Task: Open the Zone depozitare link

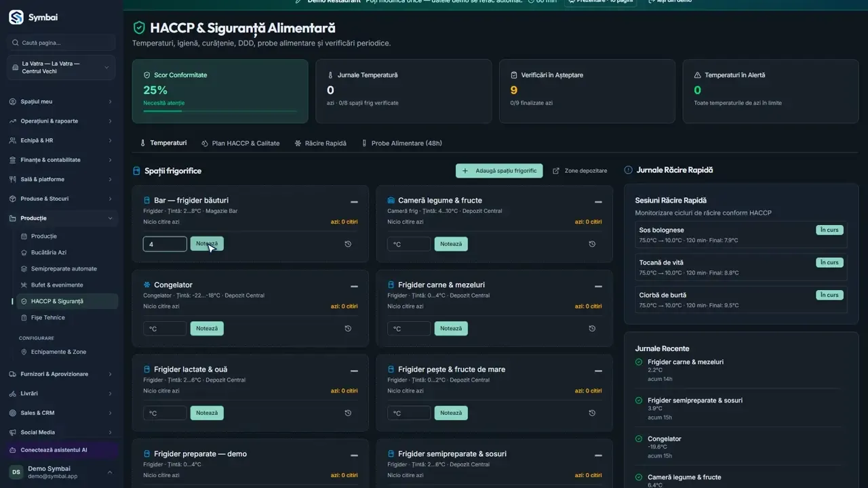Action: tap(580, 171)
